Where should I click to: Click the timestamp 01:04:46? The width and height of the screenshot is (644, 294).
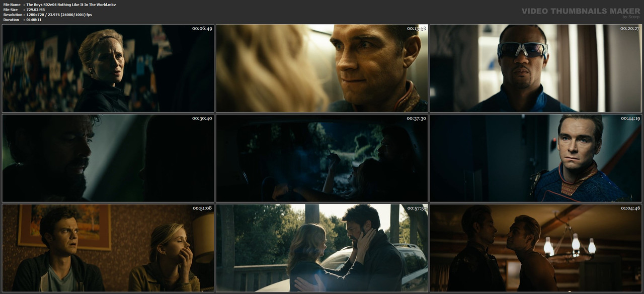630,208
